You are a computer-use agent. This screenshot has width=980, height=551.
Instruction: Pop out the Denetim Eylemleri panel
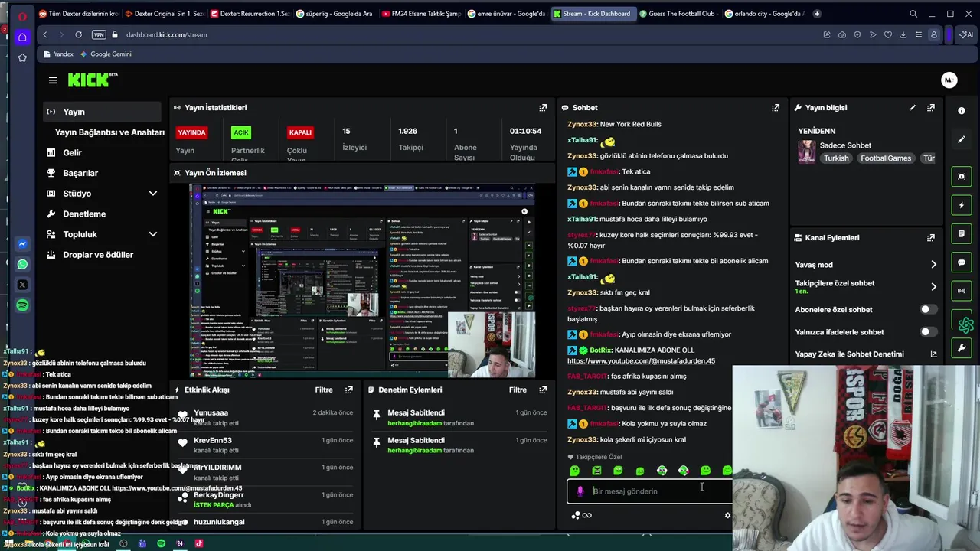point(543,390)
